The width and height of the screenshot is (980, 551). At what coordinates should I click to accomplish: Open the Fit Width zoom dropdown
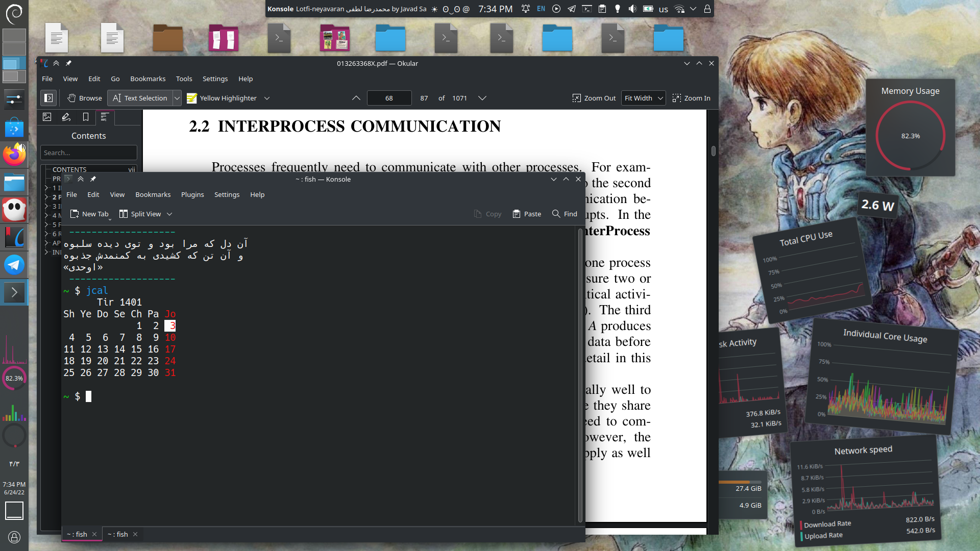tap(643, 98)
